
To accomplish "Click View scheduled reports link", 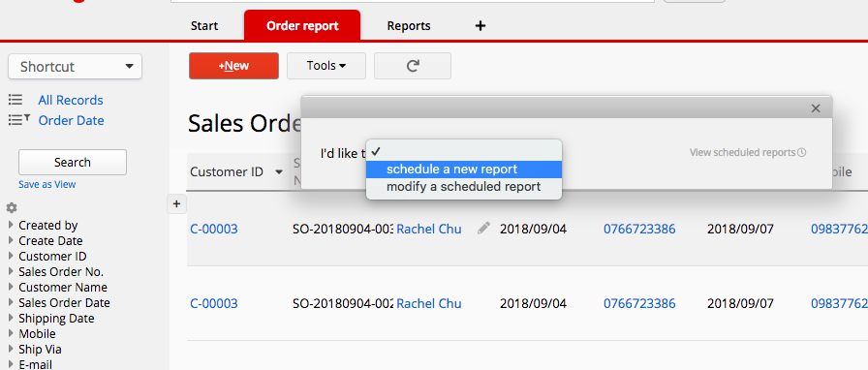I will tap(747, 152).
